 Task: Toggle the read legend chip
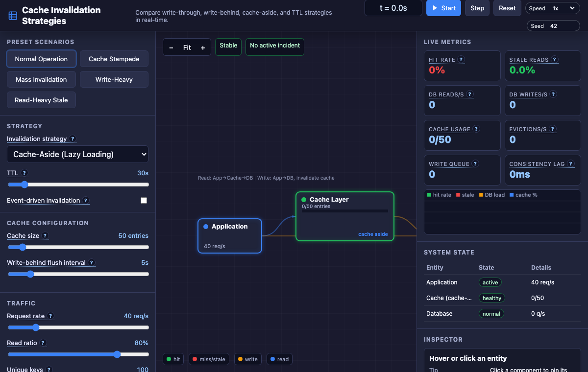pos(279,359)
